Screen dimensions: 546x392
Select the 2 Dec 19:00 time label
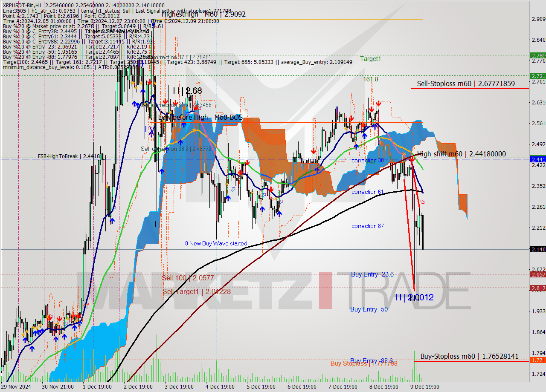click(138, 387)
